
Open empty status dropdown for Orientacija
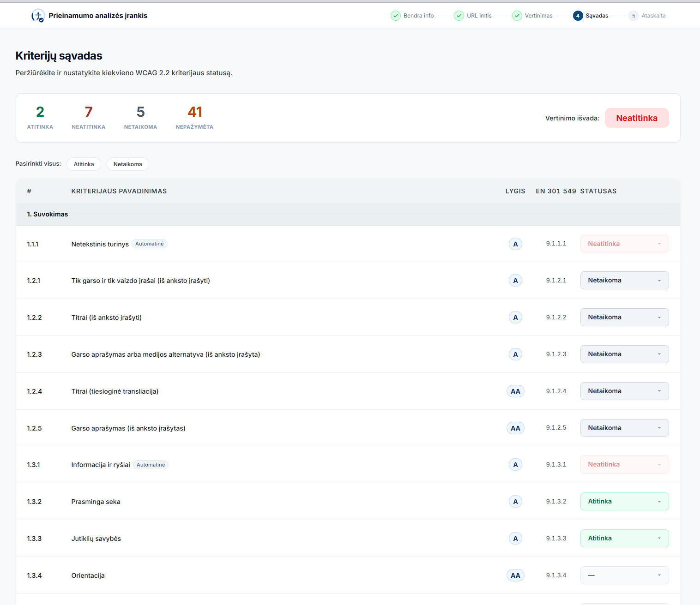624,575
